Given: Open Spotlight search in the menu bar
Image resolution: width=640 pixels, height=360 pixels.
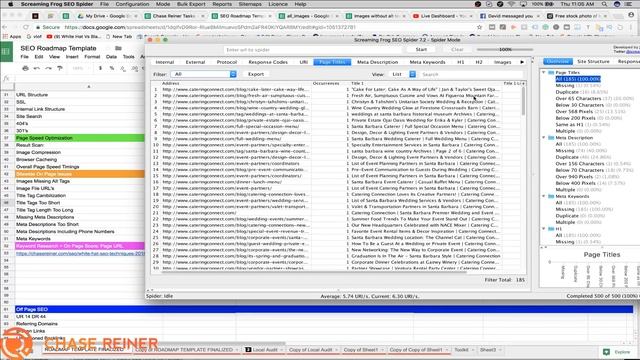Looking at the screenshot, I should (604, 4).
